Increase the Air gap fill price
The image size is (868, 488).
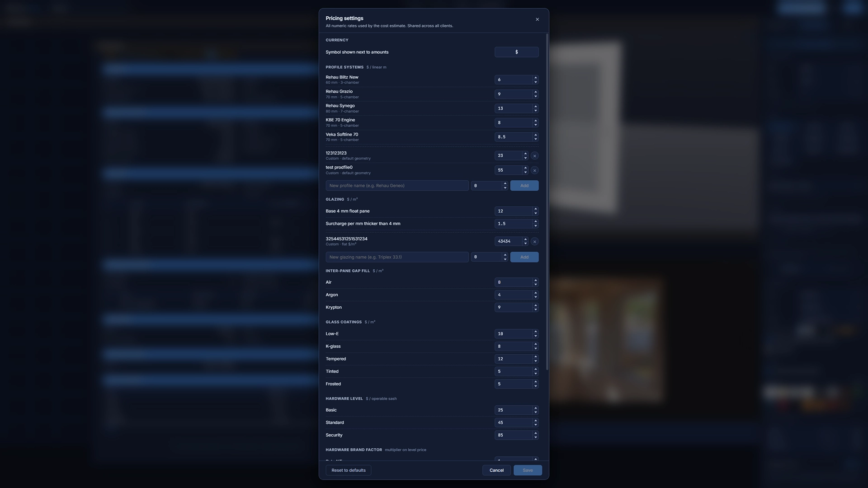(536, 280)
